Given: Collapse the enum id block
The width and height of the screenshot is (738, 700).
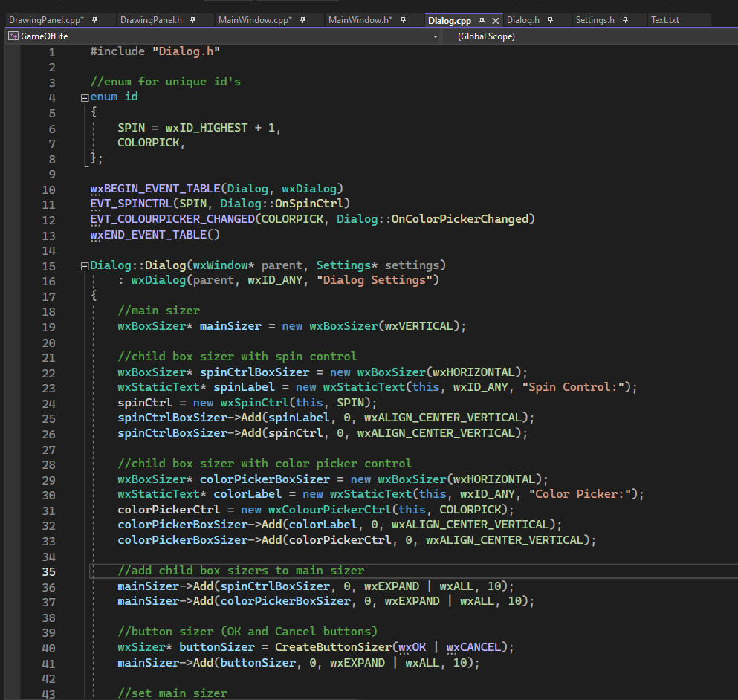Looking at the screenshot, I should pos(84,97).
